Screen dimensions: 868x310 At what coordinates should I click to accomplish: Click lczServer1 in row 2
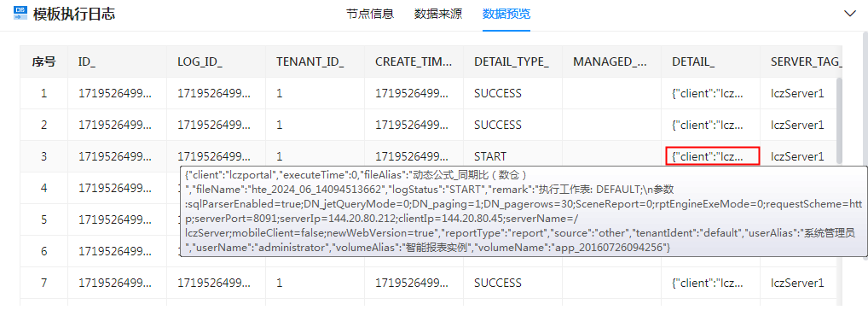pyautogui.click(x=797, y=125)
